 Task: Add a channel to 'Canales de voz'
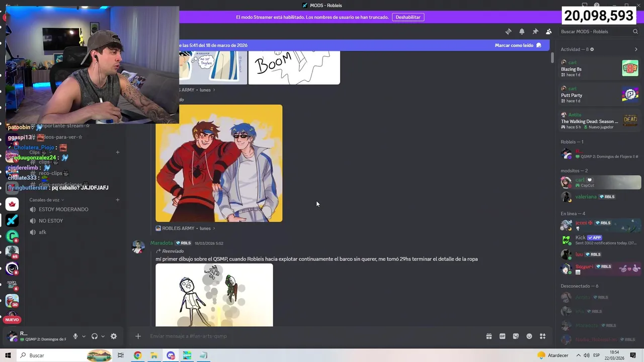pos(118,200)
